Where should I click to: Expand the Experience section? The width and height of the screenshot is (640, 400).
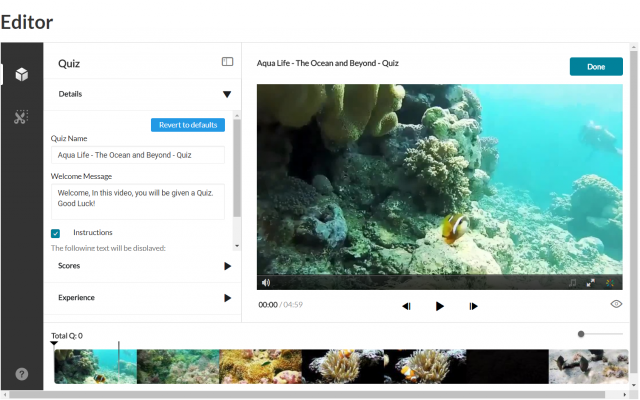tap(227, 298)
